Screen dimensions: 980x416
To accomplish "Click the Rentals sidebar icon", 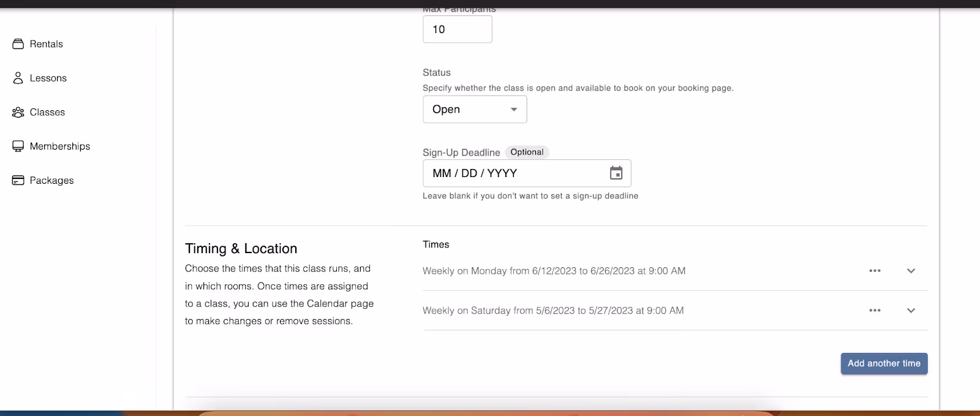I will pyautogui.click(x=18, y=44).
